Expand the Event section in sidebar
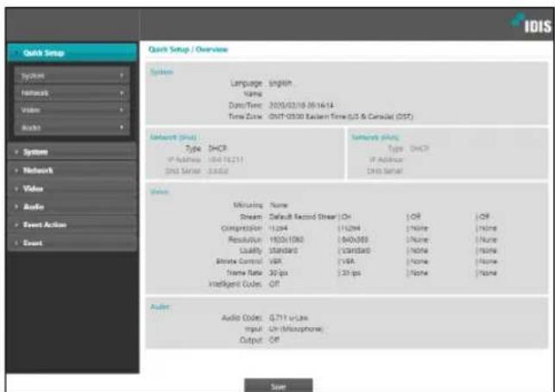This screenshot has height=392, width=555. pyautogui.click(x=73, y=243)
